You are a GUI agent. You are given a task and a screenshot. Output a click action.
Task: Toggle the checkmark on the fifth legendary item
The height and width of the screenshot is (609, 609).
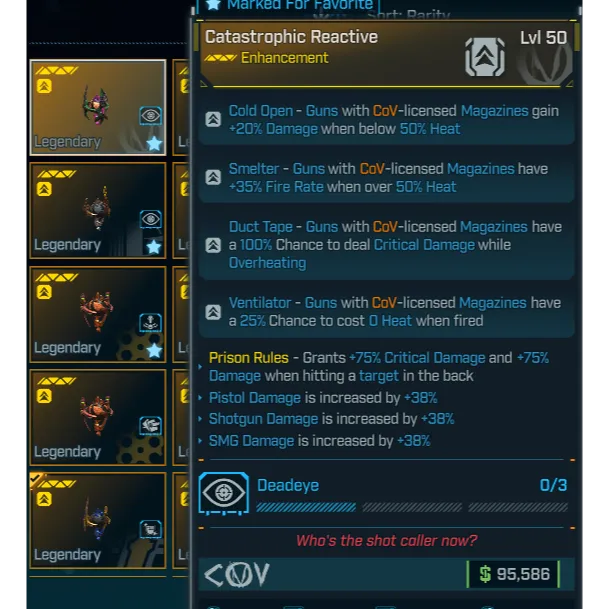(x=35, y=478)
